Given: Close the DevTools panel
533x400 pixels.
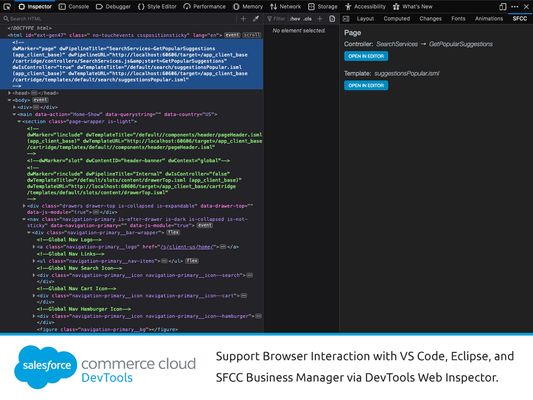Looking at the screenshot, I should coord(526,6).
